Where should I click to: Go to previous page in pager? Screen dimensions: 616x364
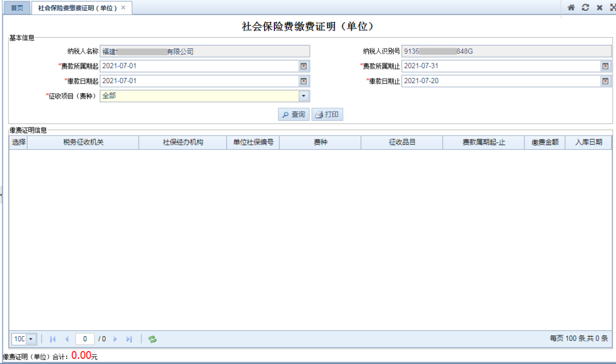pyautogui.click(x=67, y=339)
